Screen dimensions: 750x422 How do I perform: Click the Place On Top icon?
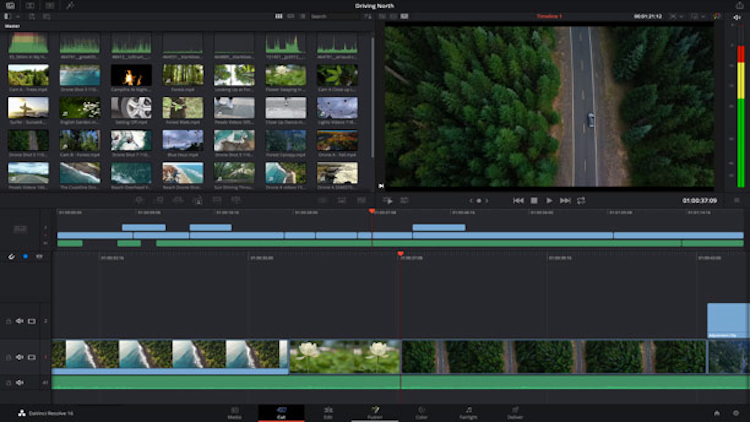(217, 200)
